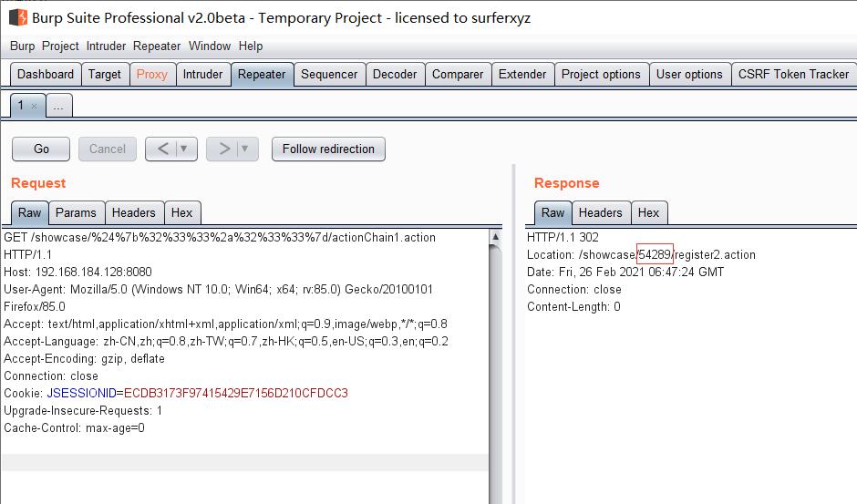Click Follow redirection button

[328, 149]
